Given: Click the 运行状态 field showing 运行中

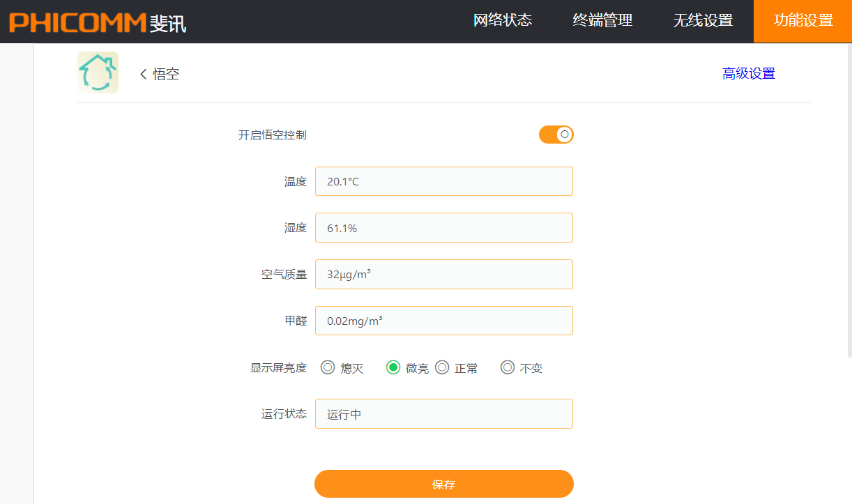Looking at the screenshot, I should pos(443,413).
